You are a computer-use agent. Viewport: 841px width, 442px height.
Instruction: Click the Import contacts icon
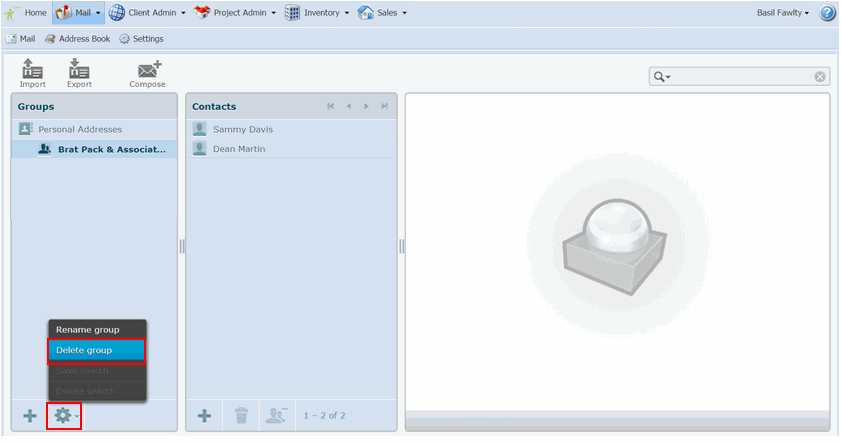(32, 73)
